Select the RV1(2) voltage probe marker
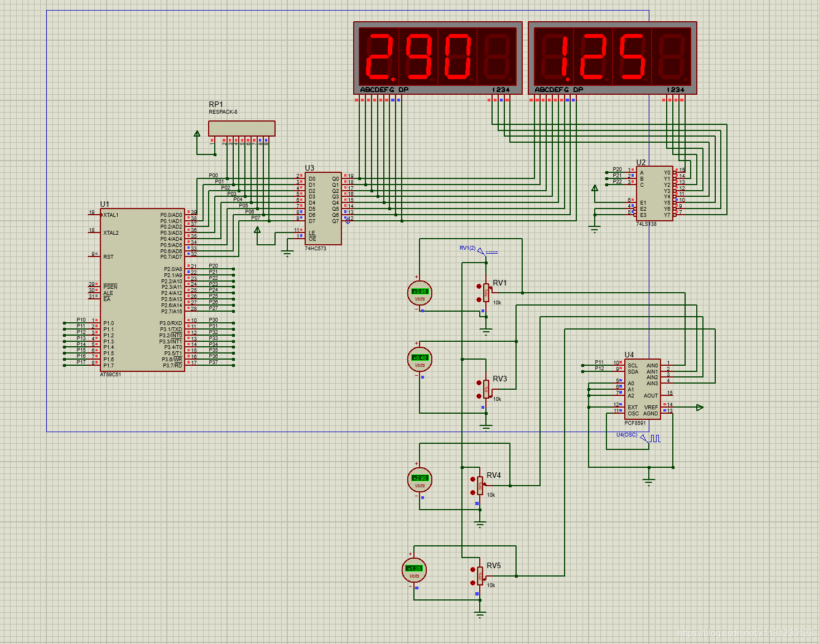The height and width of the screenshot is (644, 819). click(479, 250)
